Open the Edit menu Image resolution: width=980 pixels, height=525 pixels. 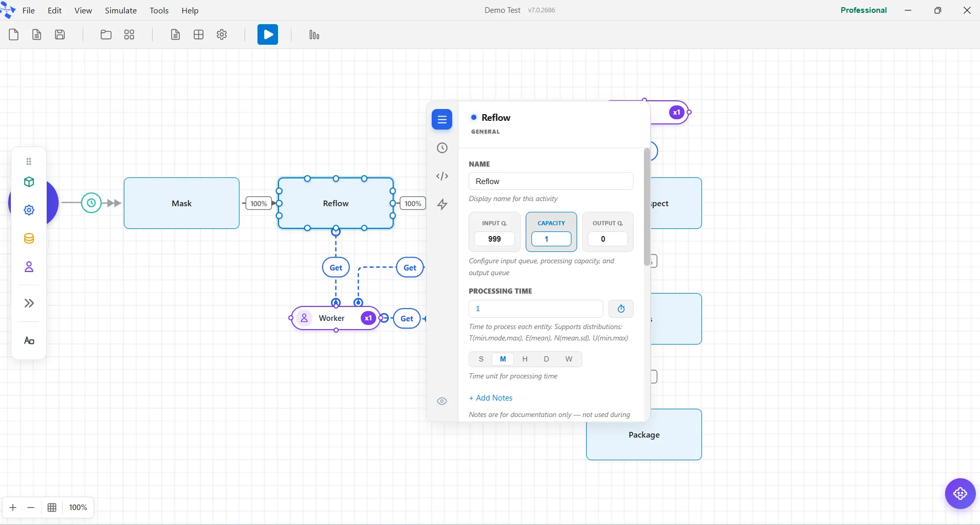54,10
